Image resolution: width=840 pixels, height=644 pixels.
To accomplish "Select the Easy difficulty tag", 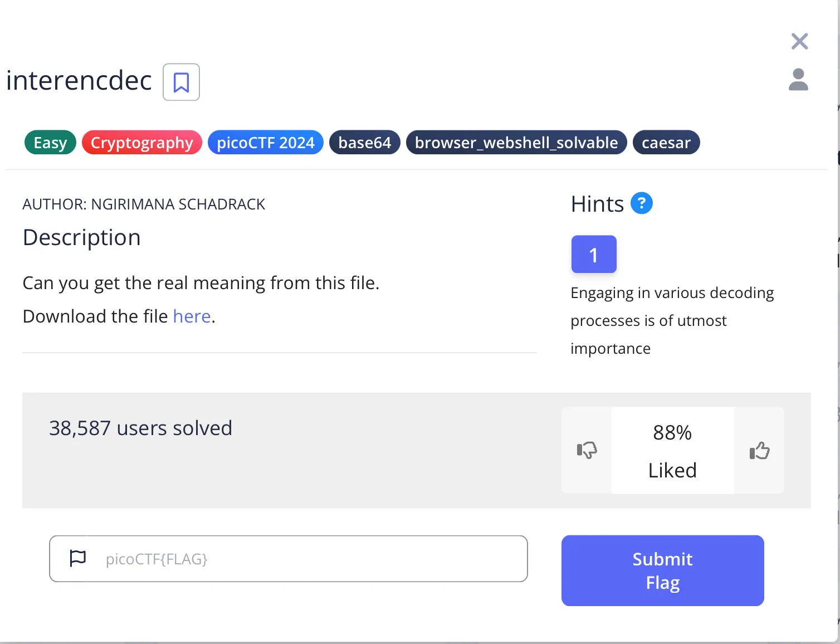I will coord(50,143).
